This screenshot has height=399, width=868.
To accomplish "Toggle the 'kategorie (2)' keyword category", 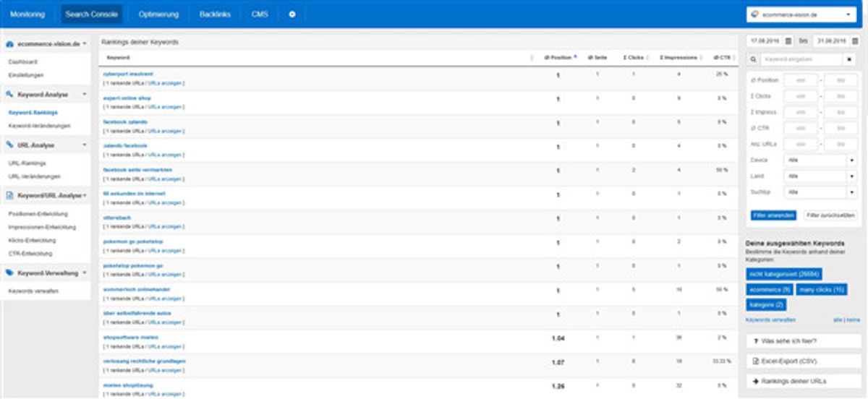I will coord(766,304).
